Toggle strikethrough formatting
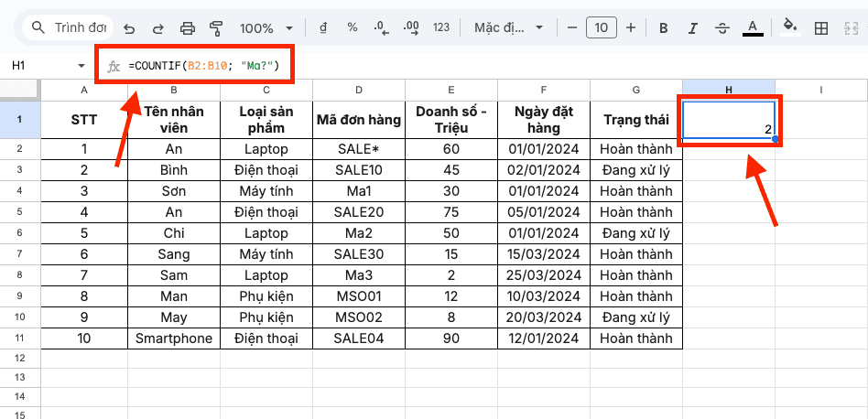Screen dimensions: 868x419 click(x=722, y=28)
